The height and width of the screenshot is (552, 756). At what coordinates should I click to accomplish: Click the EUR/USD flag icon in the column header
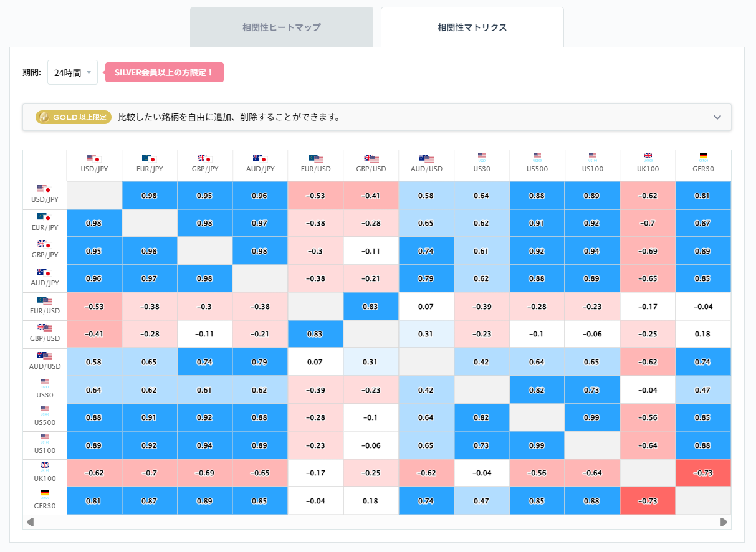tap(315, 158)
